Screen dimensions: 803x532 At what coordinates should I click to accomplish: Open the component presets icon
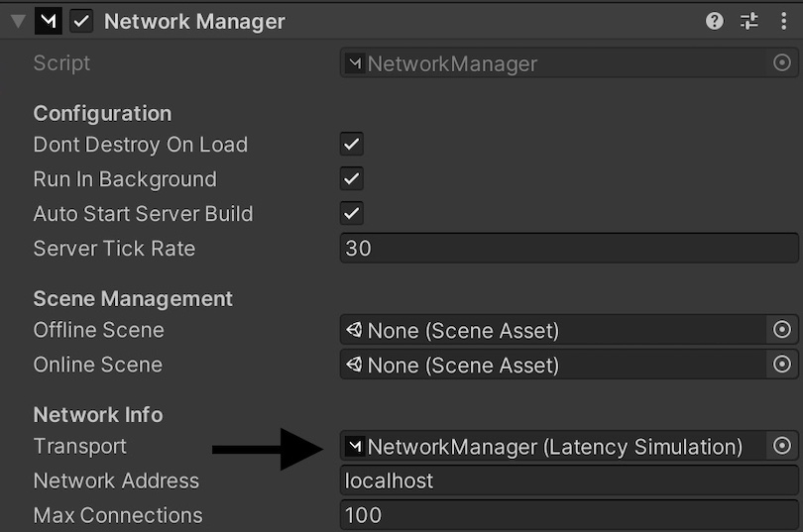coord(749,21)
